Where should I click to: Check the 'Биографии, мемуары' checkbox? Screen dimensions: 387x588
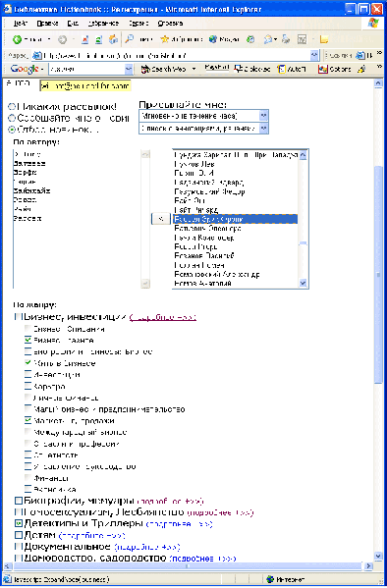pos(19,501)
